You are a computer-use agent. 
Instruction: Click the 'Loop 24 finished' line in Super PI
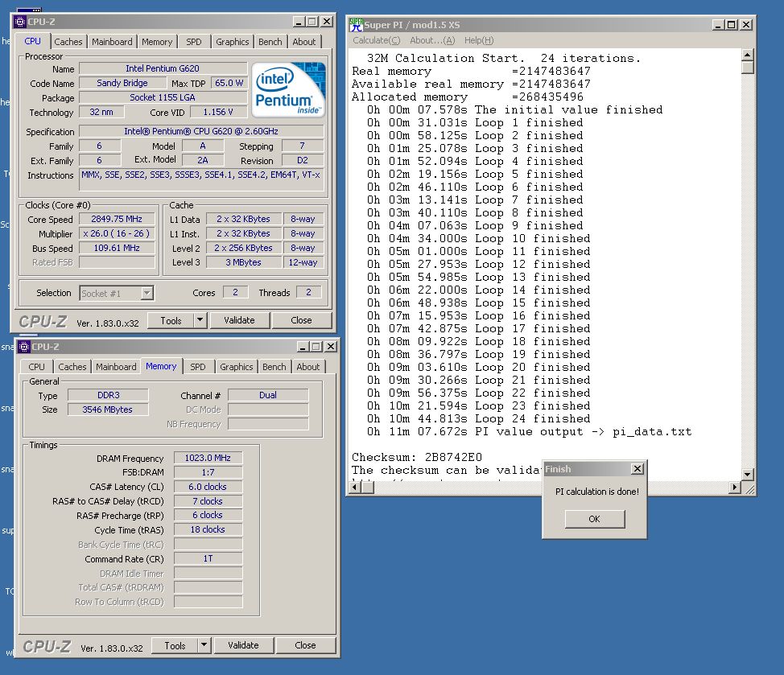pos(478,418)
